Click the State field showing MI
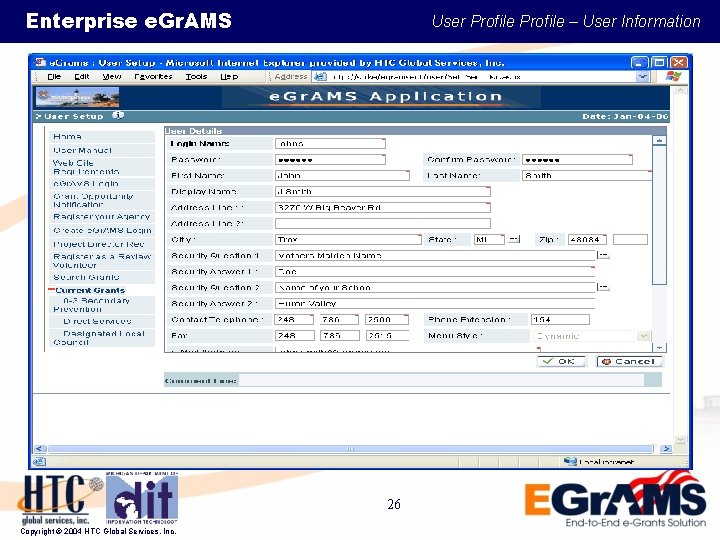The width and height of the screenshot is (720, 540). tap(489, 240)
